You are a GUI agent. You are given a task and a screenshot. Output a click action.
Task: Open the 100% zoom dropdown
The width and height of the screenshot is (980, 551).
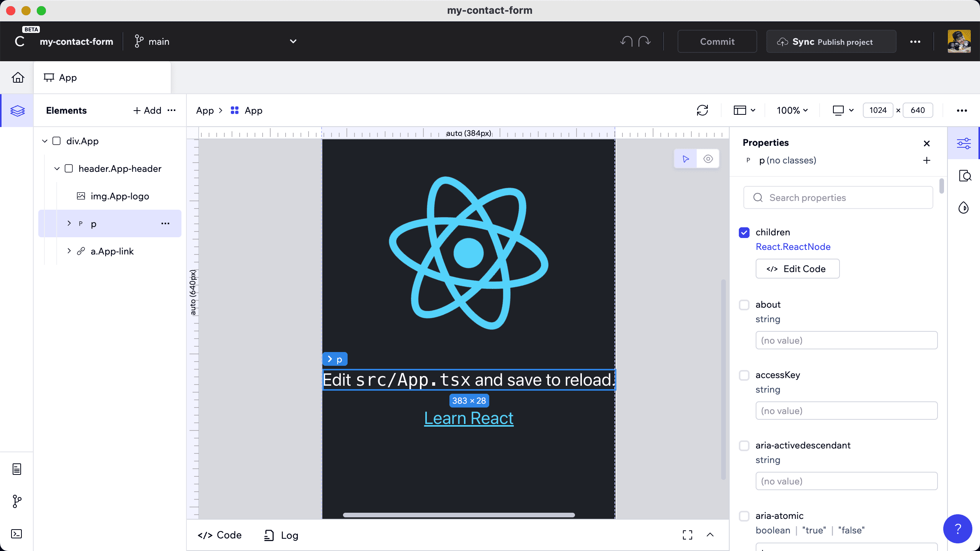point(792,111)
